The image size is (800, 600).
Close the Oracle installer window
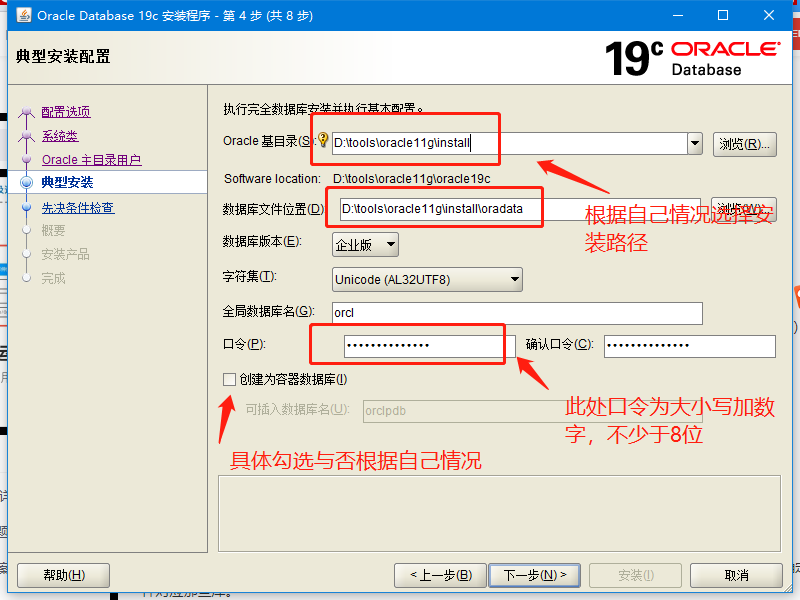coord(769,15)
